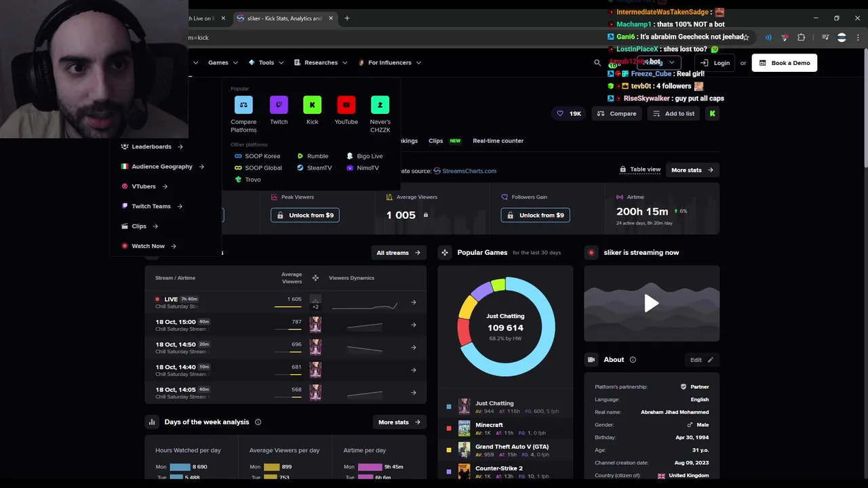This screenshot has width=868, height=488.
Task: Open the pricing dropdown beside Login
Action: tap(659, 62)
